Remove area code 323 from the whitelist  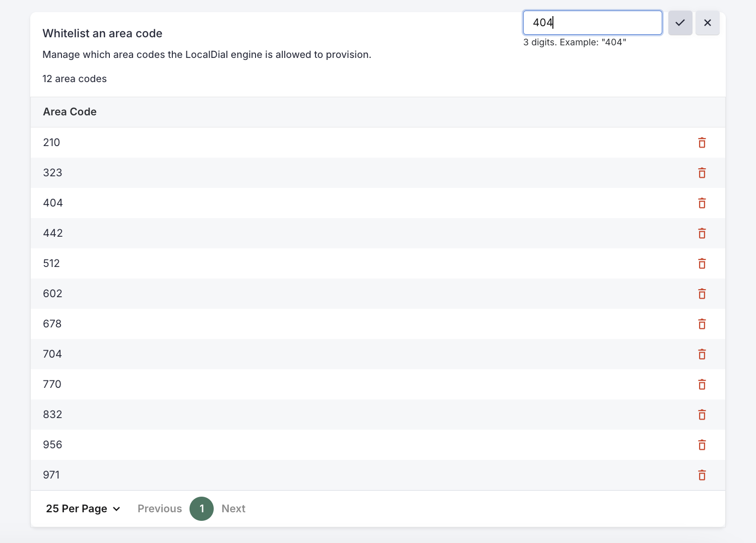pos(702,173)
